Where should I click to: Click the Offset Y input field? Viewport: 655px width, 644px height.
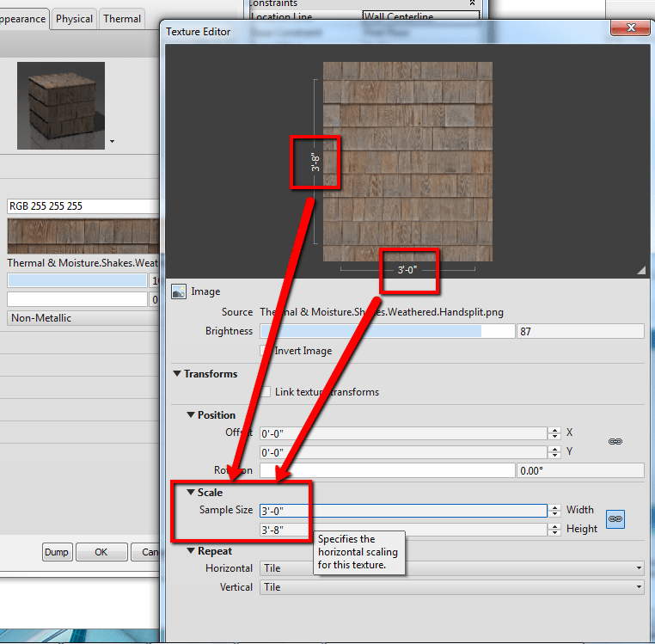pyautogui.click(x=403, y=452)
